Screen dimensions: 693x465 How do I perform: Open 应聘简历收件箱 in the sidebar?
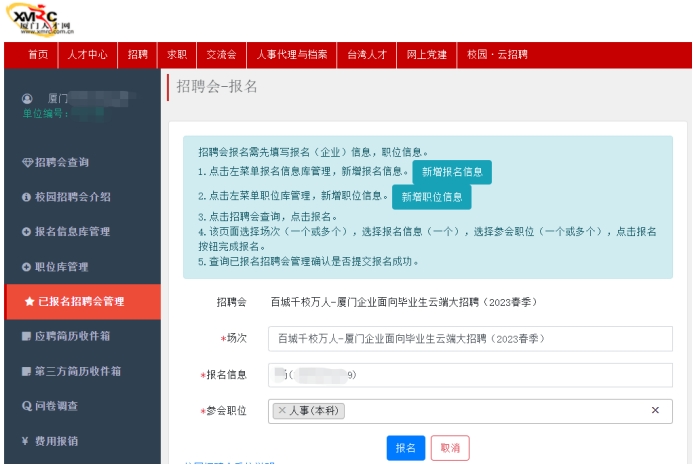(72, 336)
